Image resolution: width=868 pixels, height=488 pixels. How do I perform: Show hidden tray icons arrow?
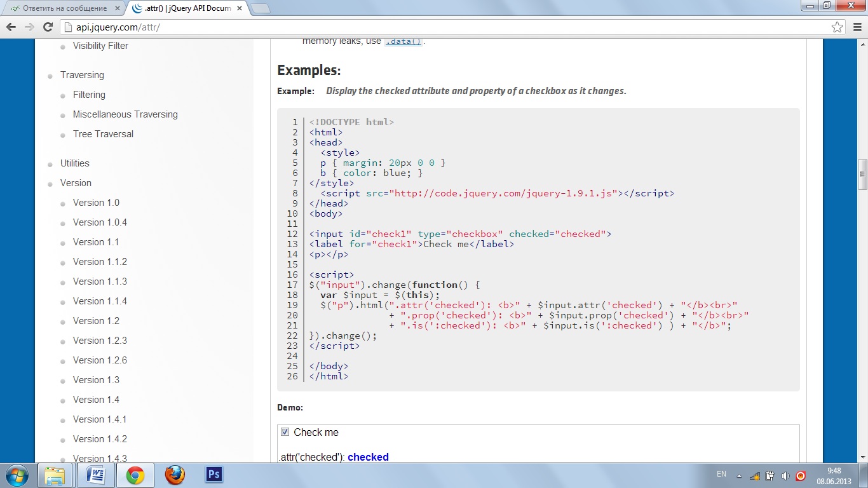[739, 475]
